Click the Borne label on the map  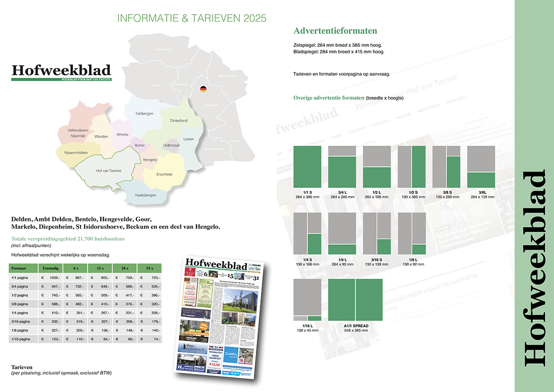click(x=140, y=145)
